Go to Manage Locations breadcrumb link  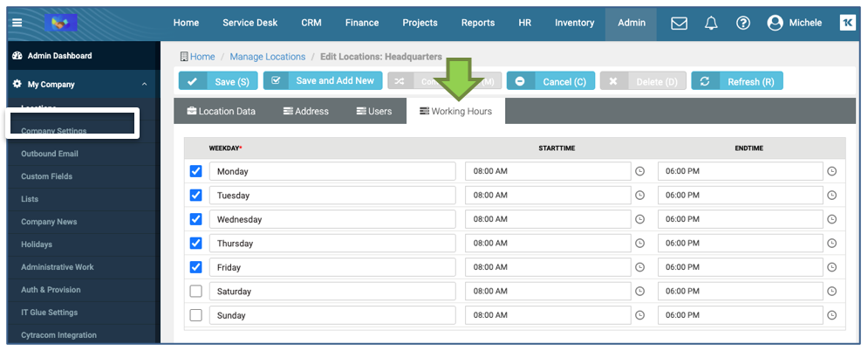(267, 57)
